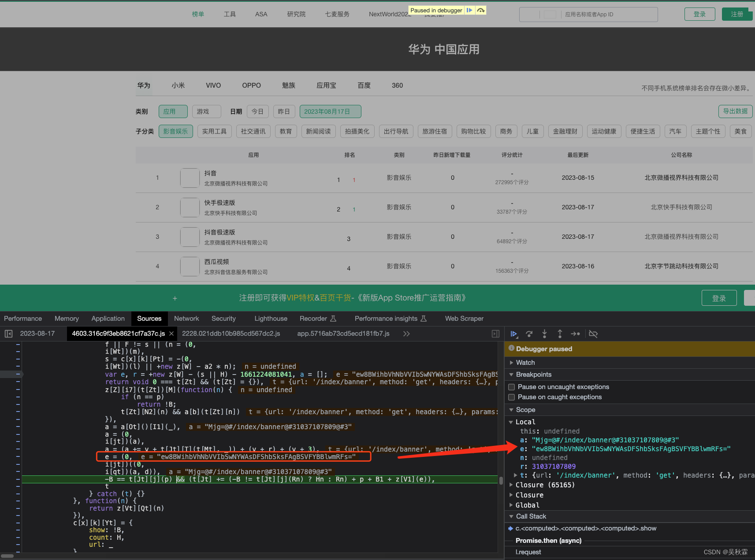755x560 pixels.
Task: Open 榜单 in top navigation
Action: click(x=198, y=14)
